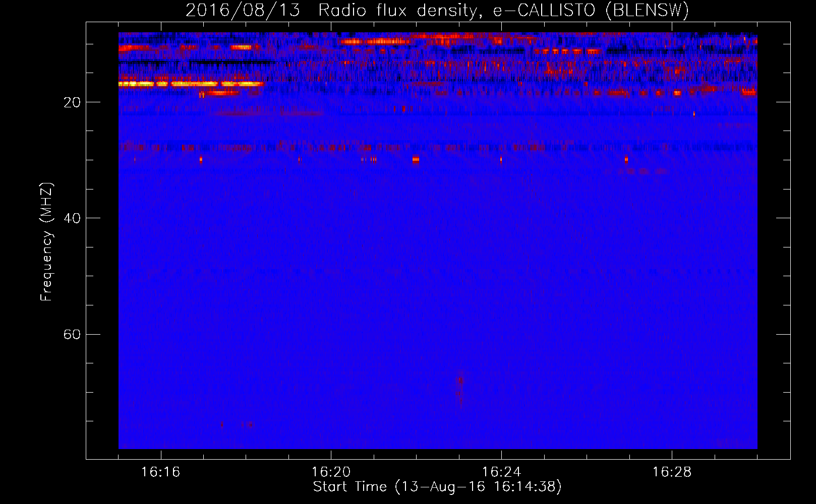Click the '16:16' time tick label
The width and height of the screenshot is (816, 504).
(x=160, y=472)
